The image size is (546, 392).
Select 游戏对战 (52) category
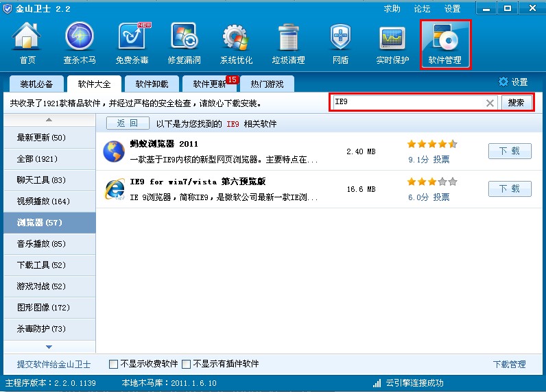(49, 286)
